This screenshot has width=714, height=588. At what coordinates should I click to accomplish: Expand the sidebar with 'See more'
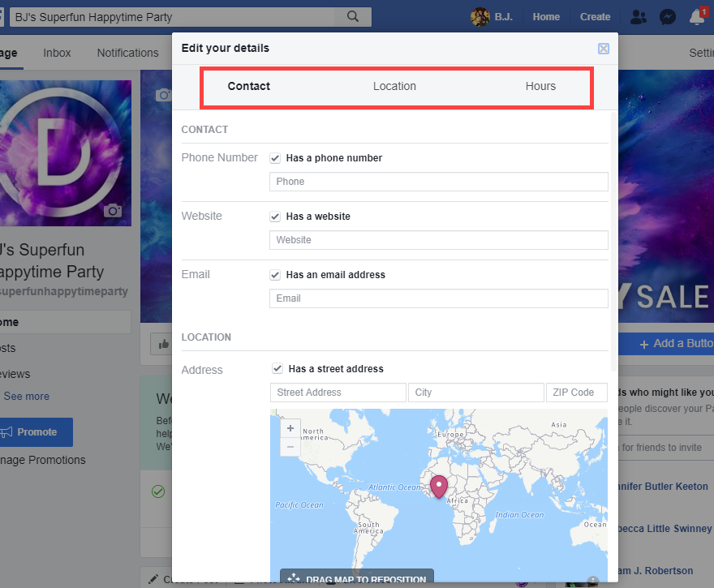pyautogui.click(x=26, y=396)
